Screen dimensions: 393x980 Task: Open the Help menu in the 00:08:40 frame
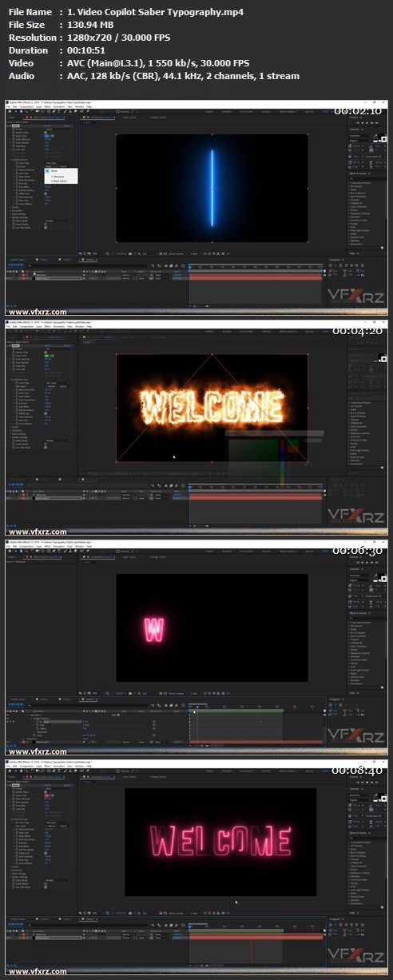coord(89,767)
